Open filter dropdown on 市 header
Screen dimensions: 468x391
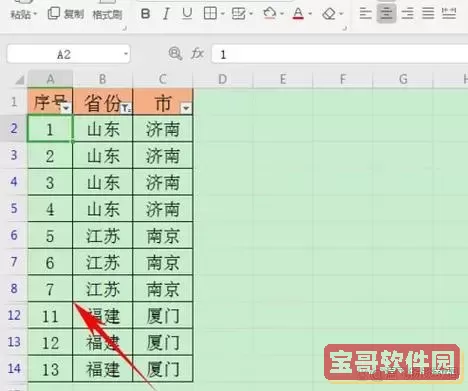[186, 108]
